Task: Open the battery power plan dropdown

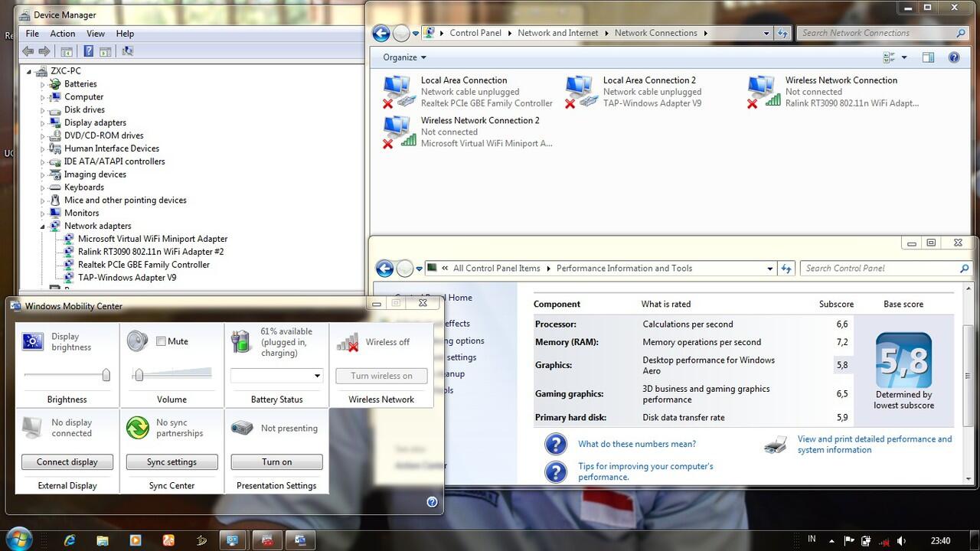Action: [317, 376]
